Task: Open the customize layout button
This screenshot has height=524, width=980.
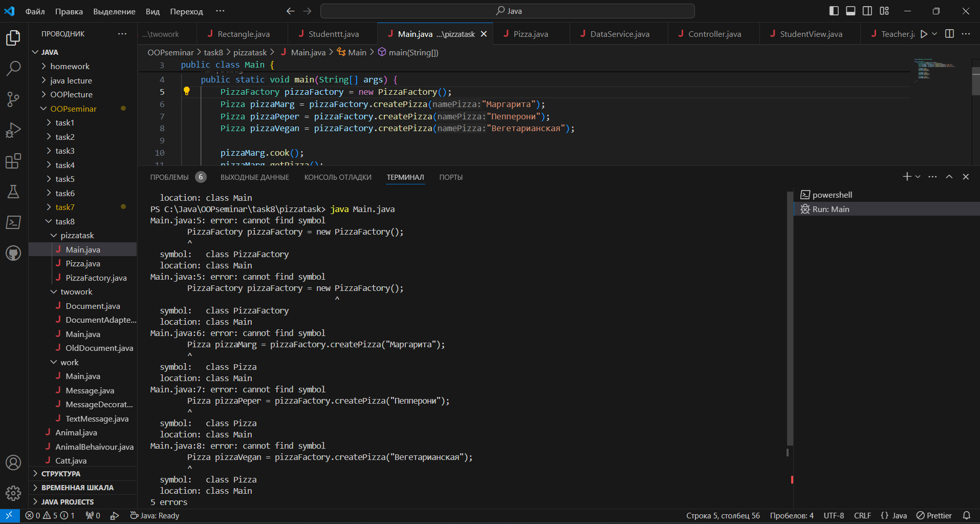Action: pos(884,11)
